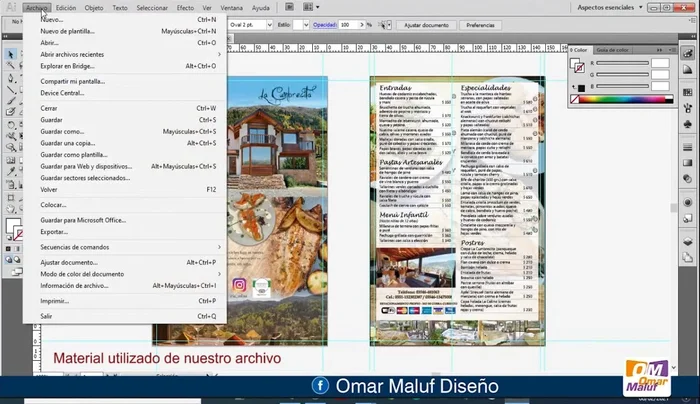Select the Line Segment tool
Viewport: 700px width, 404px height.
pyautogui.click(x=10, y=90)
